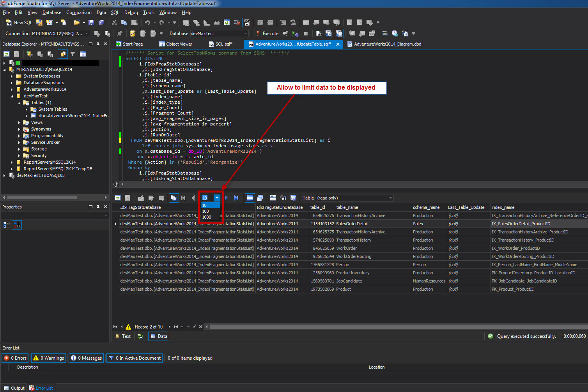Image resolution: width=588 pixels, height=392 pixels.
Task: Click the Execute button
Action: tap(267, 34)
